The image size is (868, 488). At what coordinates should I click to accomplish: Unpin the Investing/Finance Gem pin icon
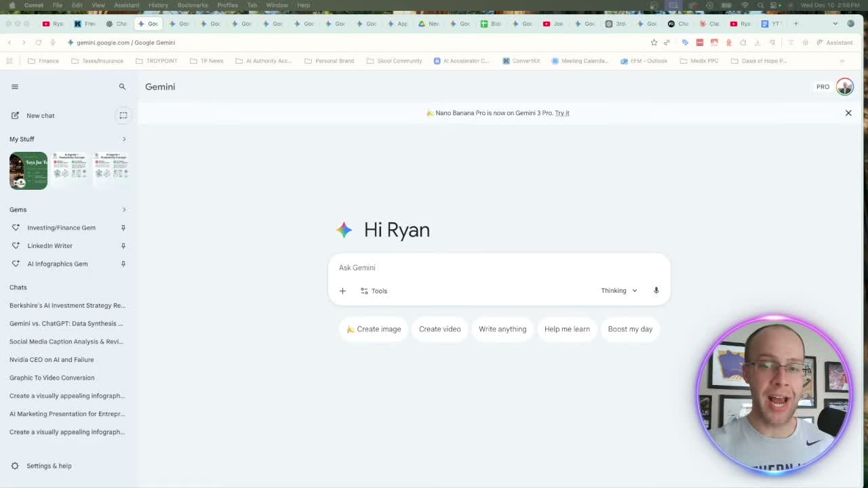[123, 228]
